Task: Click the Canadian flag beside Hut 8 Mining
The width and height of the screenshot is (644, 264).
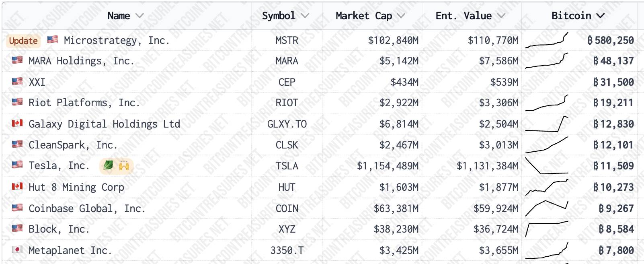Action: 17,186
